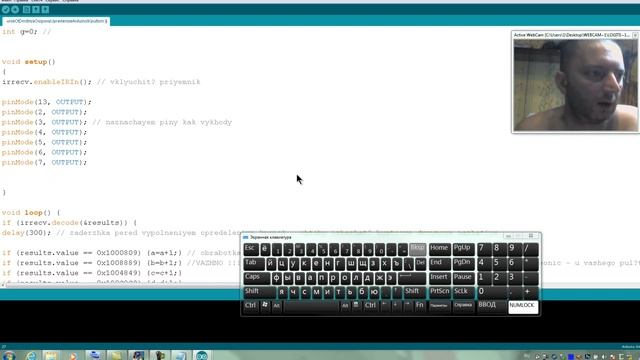Click the Arduino New sketch icon
The width and height of the screenshot is (640, 360).
tap(27, 9)
